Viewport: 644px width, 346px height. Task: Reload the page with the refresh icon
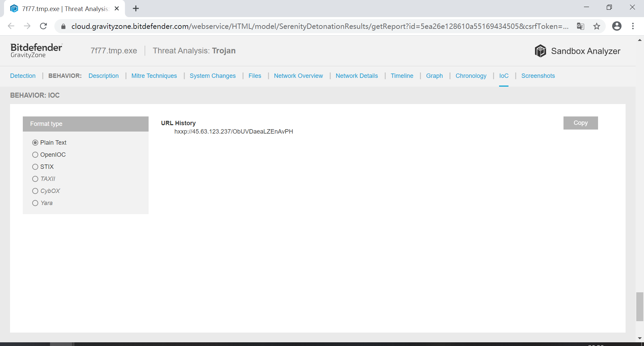pos(43,26)
